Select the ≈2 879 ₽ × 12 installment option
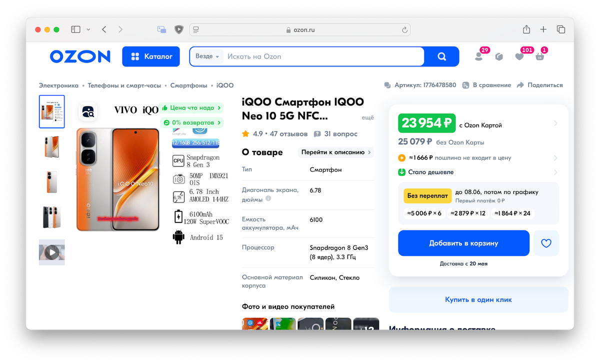Image resolution: width=600 pixels, height=364 pixels. tap(467, 213)
